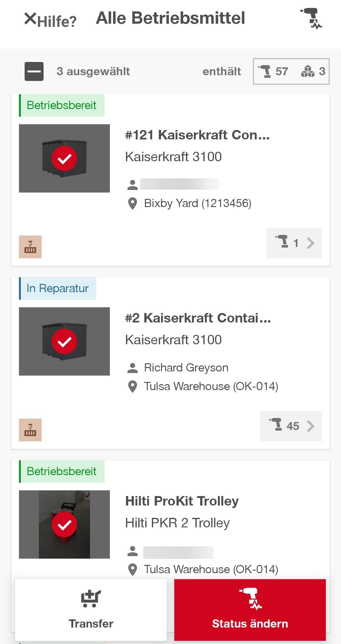The width and height of the screenshot is (341, 644).
Task: Expand the 1 tool content of #121
Action: click(x=294, y=243)
